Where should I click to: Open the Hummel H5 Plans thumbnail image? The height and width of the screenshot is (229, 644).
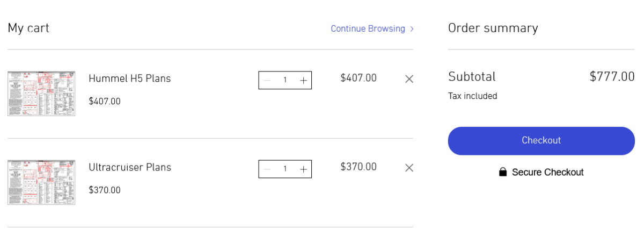click(x=41, y=94)
